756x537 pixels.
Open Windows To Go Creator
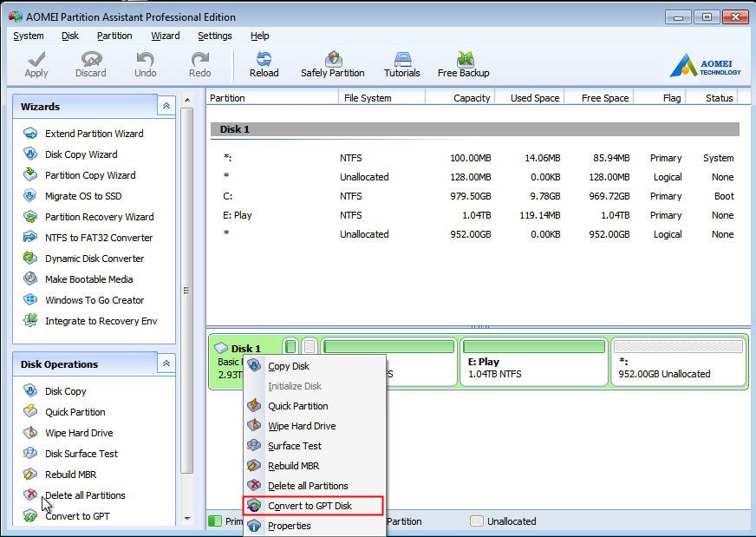pos(84,299)
